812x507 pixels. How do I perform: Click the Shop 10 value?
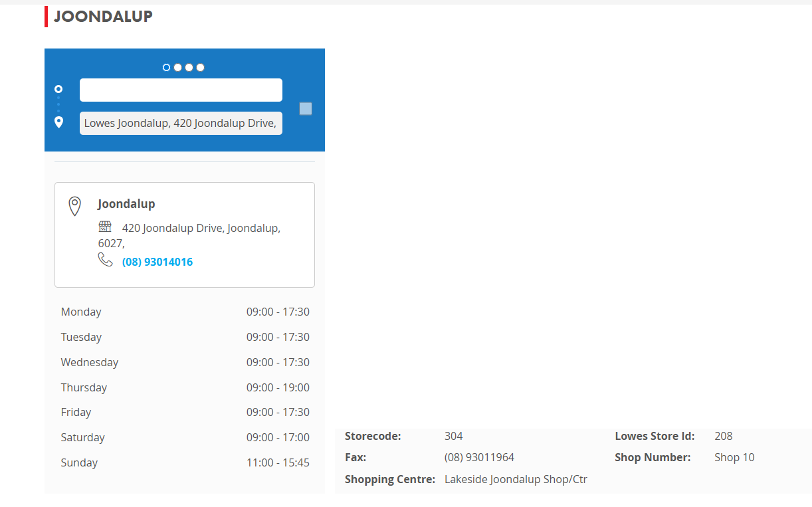click(x=734, y=457)
